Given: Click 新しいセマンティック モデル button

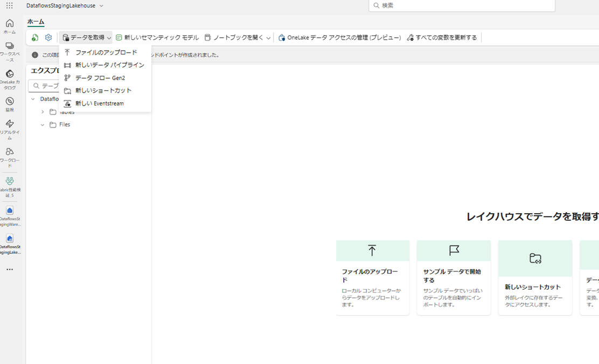Looking at the screenshot, I should click(x=157, y=38).
